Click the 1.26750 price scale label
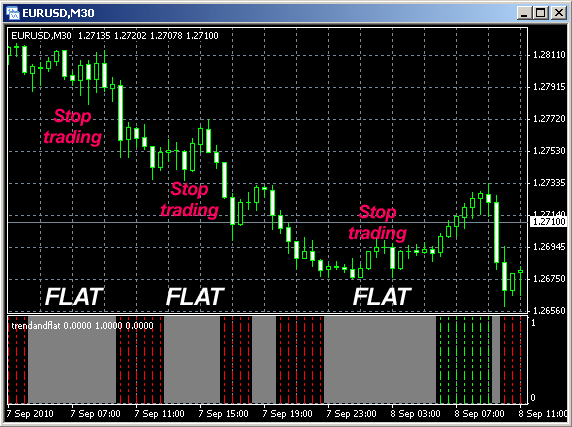 pyautogui.click(x=549, y=279)
